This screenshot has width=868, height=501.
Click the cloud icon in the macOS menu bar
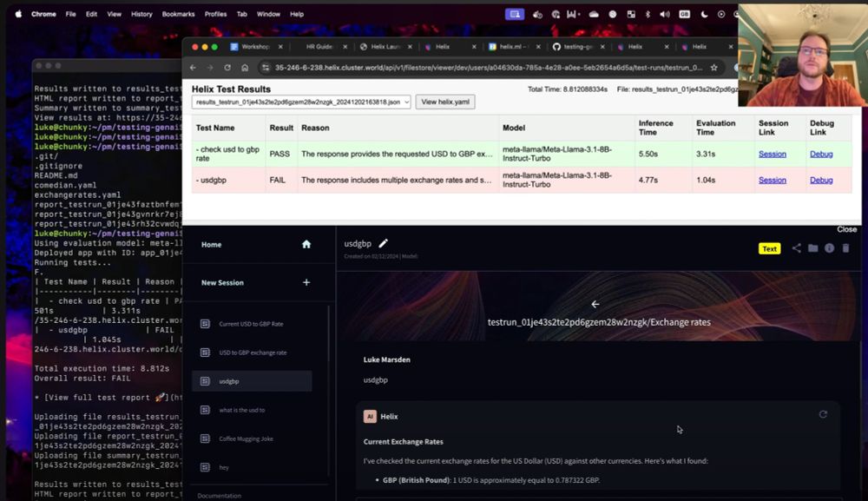[594, 15]
